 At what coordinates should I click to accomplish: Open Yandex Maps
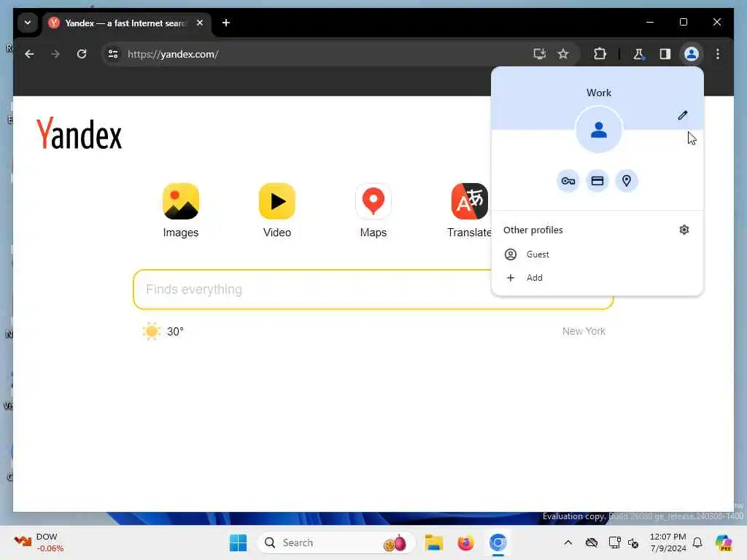pyautogui.click(x=373, y=210)
